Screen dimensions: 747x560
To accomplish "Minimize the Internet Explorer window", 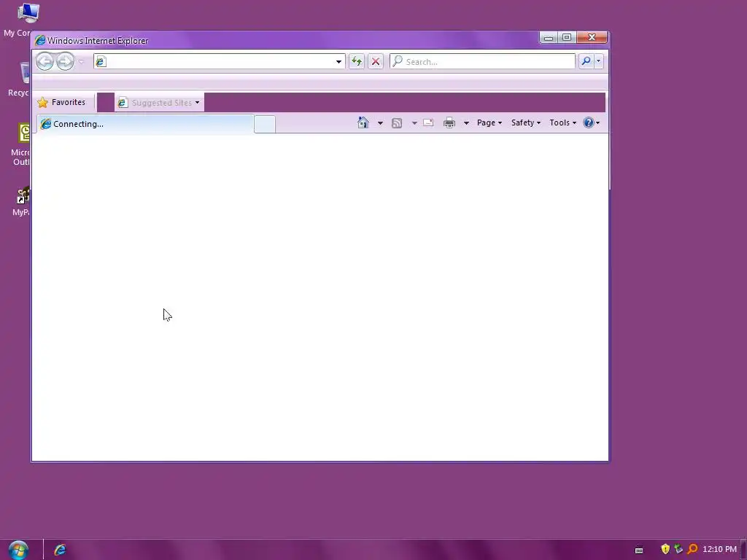I will [549, 37].
